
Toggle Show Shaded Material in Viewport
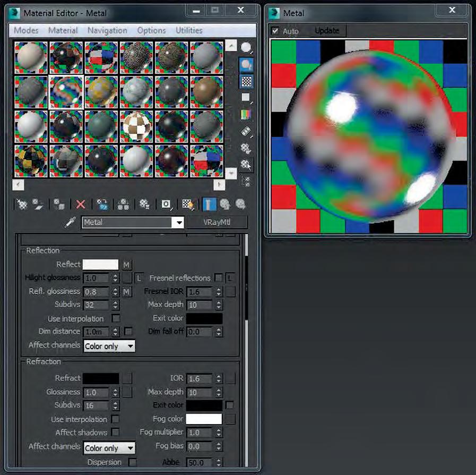click(188, 204)
